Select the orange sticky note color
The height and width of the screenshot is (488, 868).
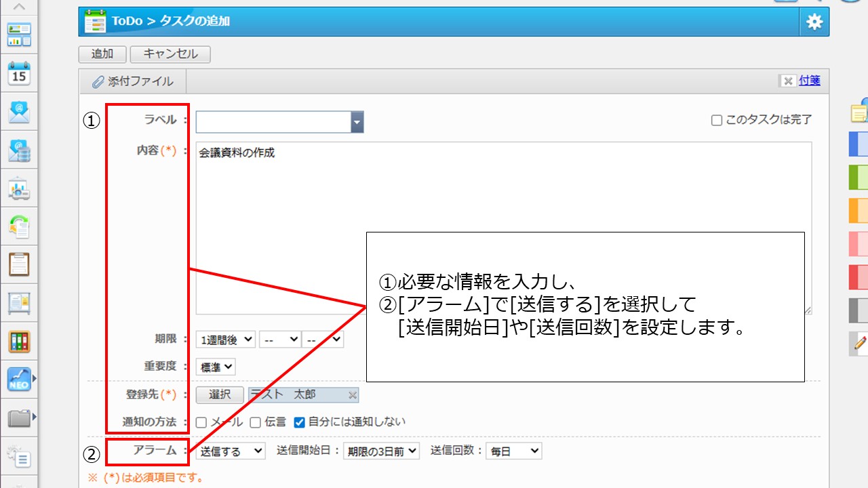point(859,210)
